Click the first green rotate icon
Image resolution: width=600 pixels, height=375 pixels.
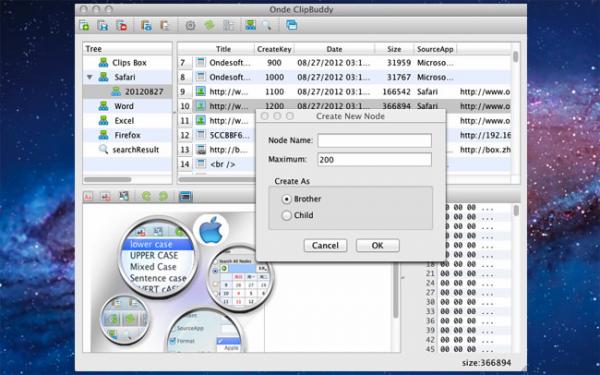[146, 197]
